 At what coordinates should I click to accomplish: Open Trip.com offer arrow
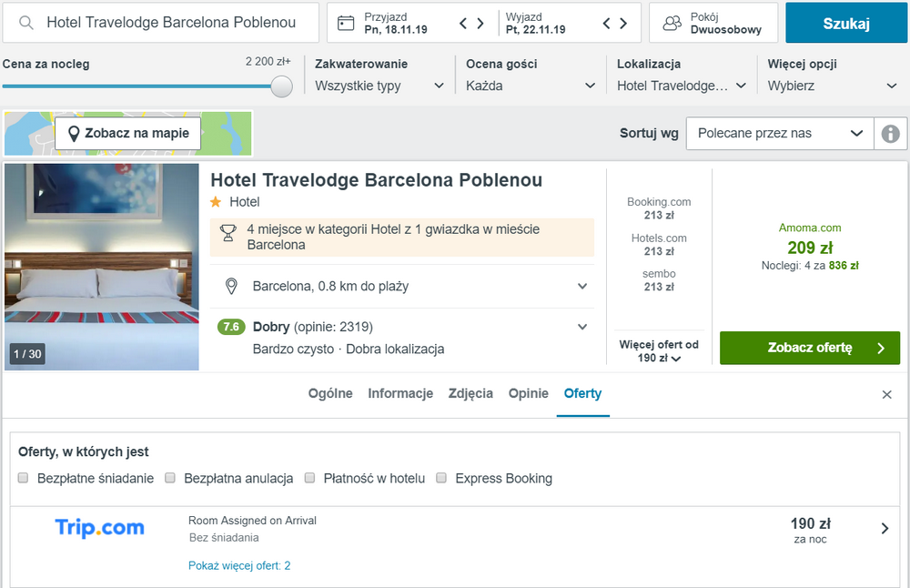(885, 528)
